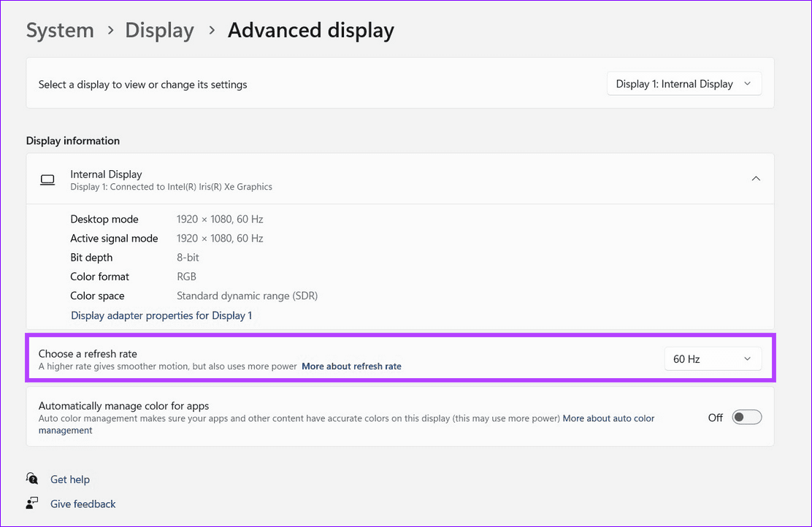Click the Give feedback person icon

[32, 504]
